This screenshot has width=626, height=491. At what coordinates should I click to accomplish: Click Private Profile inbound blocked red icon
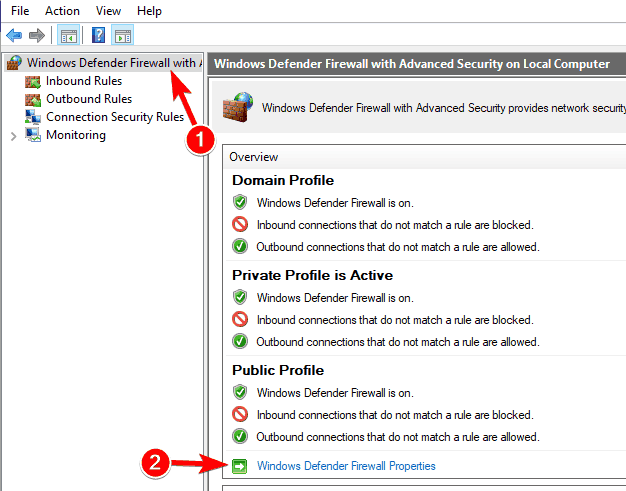(x=240, y=319)
